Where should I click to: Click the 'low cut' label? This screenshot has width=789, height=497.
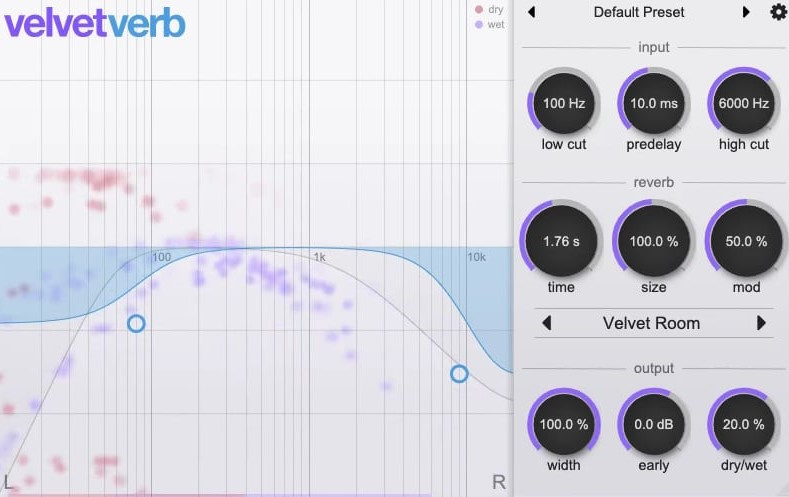tap(564, 144)
